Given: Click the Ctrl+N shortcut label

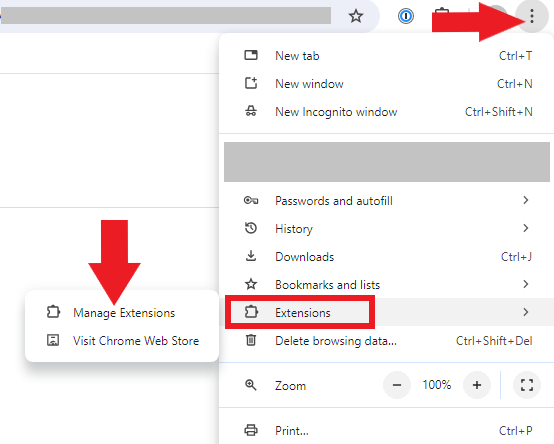Looking at the screenshot, I should pyautogui.click(x=514, y=84).
